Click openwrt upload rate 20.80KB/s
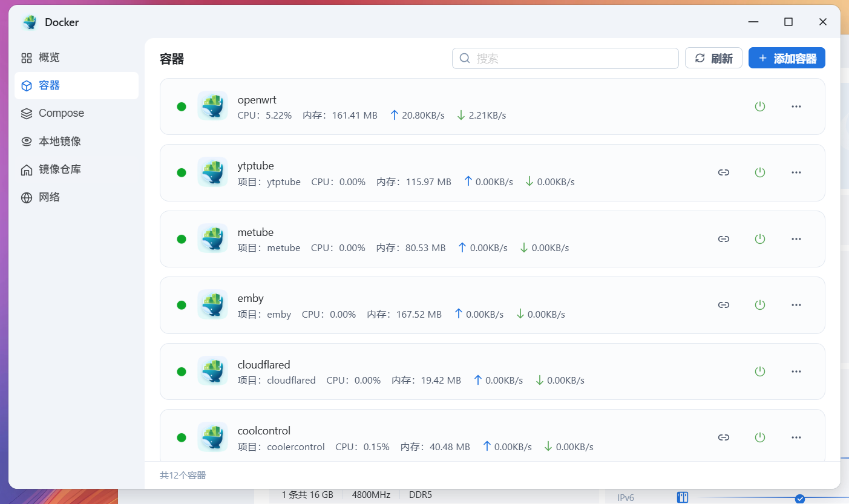Viewport: 849px width, 504px height. pyautogui.click(x=423, y=115)
